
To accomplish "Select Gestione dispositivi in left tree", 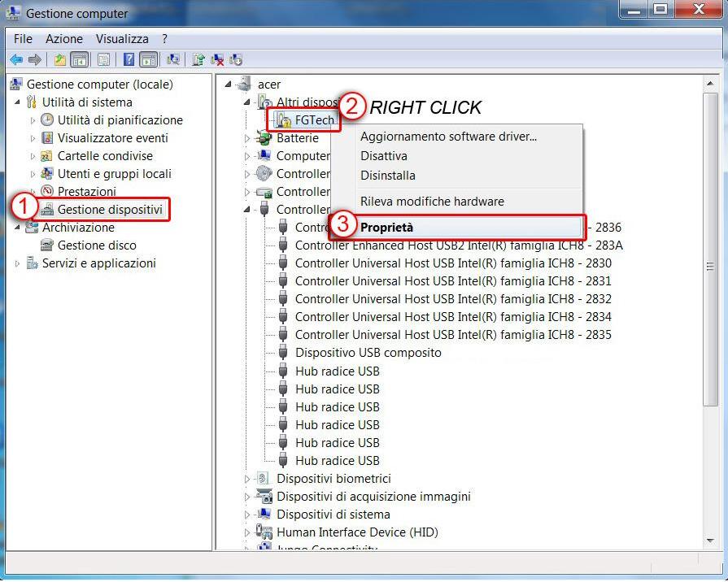I will point(110,210).
